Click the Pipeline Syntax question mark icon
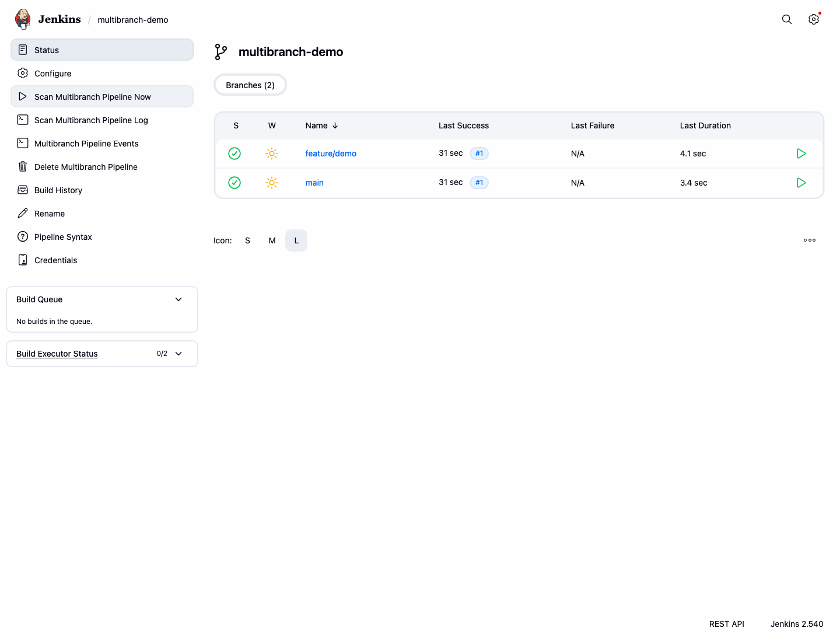840x642 pixels. point(23,236)
